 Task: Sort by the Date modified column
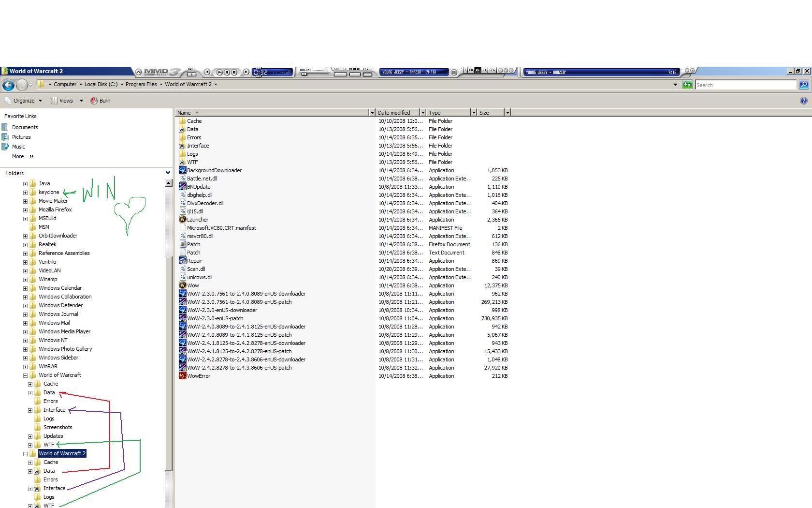398,112
